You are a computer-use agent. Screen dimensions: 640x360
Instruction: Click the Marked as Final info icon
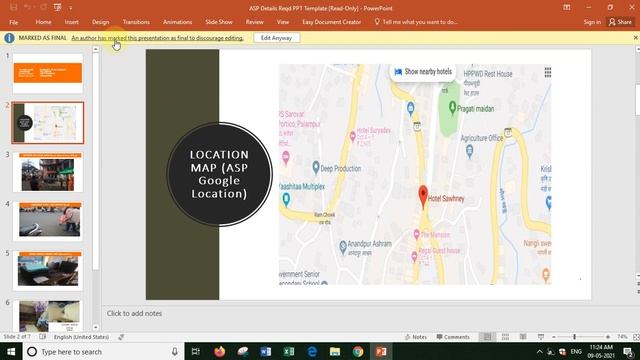click(x=9, y=38)
